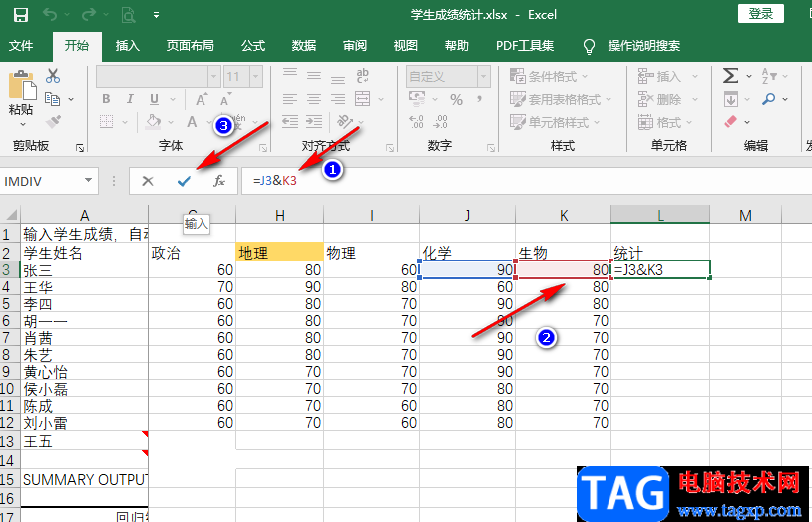Open the 文件 menu tab
This screenshot has height=522, width=812.
coord(21,46)
